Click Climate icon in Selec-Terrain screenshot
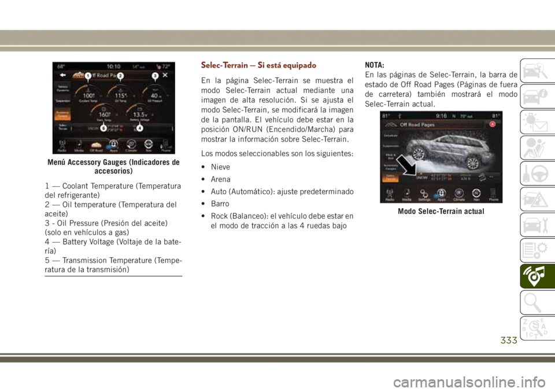 pos(458,194)
